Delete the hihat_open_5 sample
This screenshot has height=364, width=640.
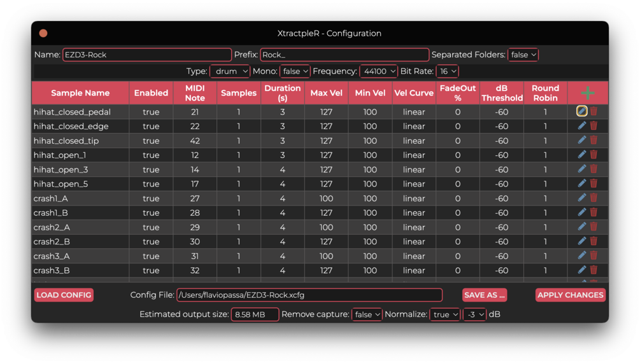[594, 183]
